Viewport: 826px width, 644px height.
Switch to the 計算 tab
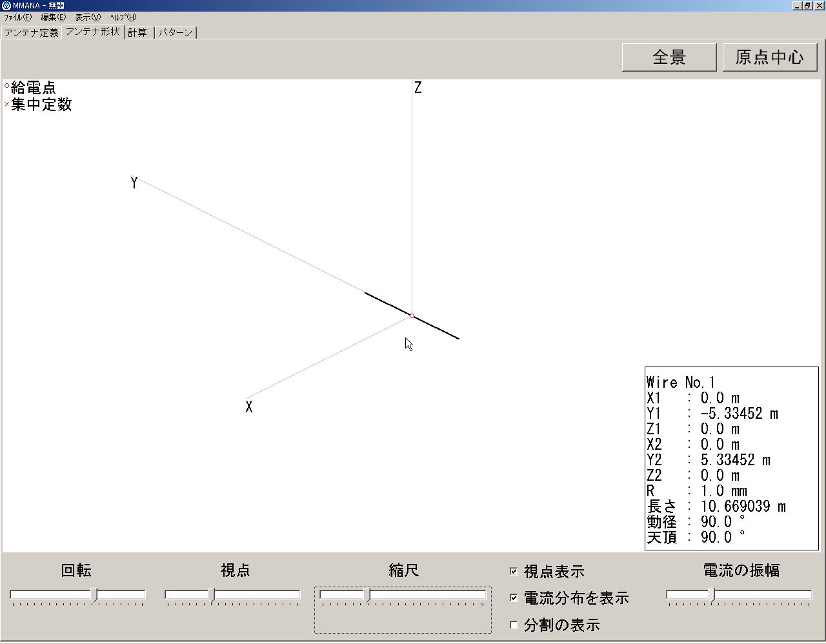tap(137, 32)
